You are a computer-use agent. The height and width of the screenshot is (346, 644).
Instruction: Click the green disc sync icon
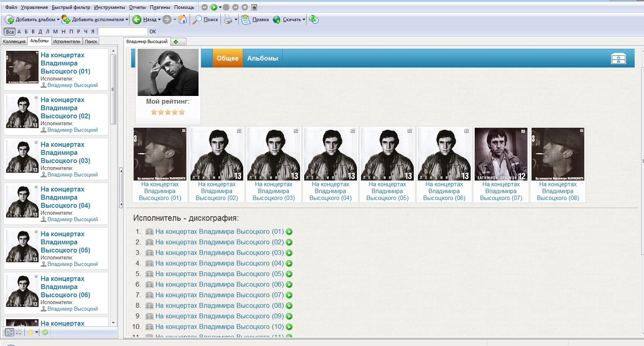click(x=313, y=20)
